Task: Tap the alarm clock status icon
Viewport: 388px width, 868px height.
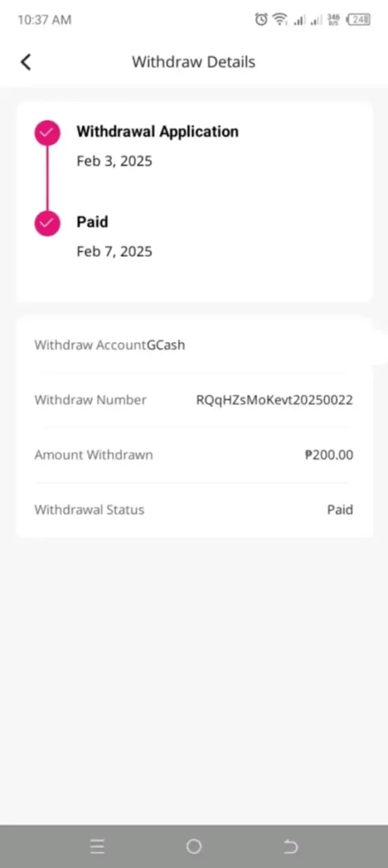Action: pos(261,20)
